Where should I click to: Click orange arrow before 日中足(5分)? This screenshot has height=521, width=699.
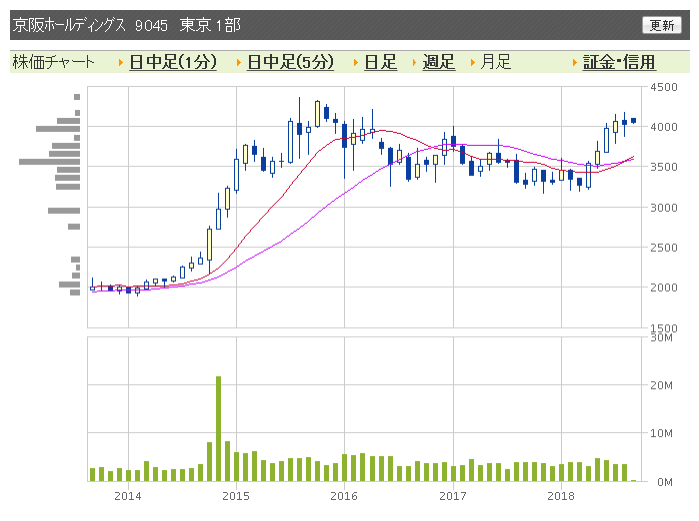(239, 63)
